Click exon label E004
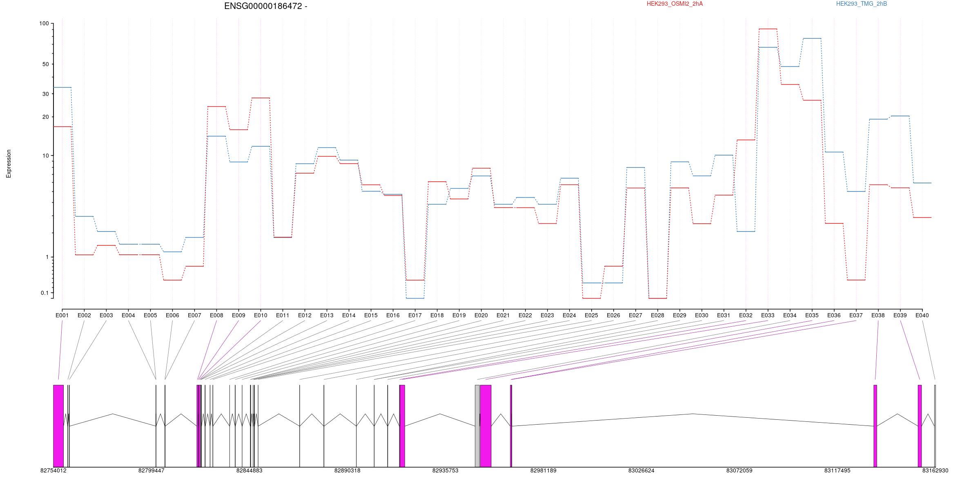This screenshot has height=490, width=980. [128, 315]
